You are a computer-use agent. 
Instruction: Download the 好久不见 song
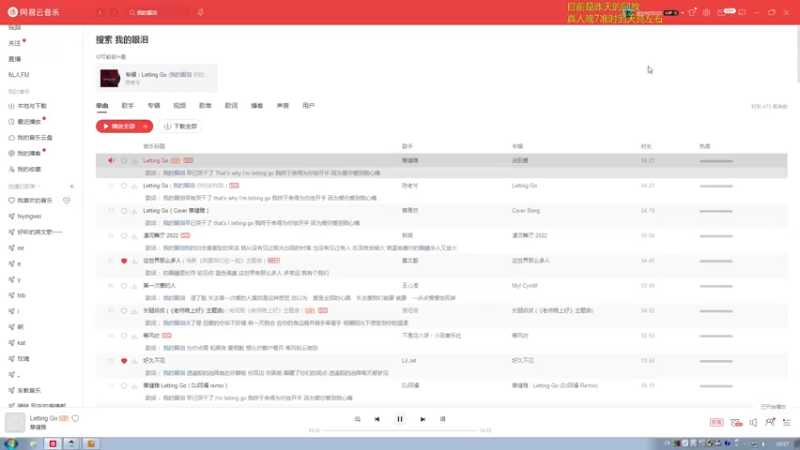(134, 361)
